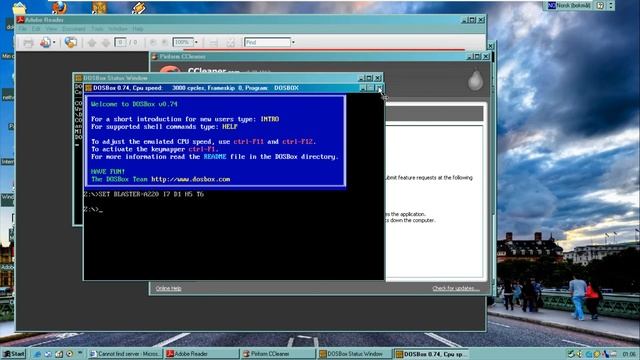Image resolution: width=640 pixels, height=360 pixels.
Task: Click the previous page arrow in Adobe Reader
Action: coord(92,42)
